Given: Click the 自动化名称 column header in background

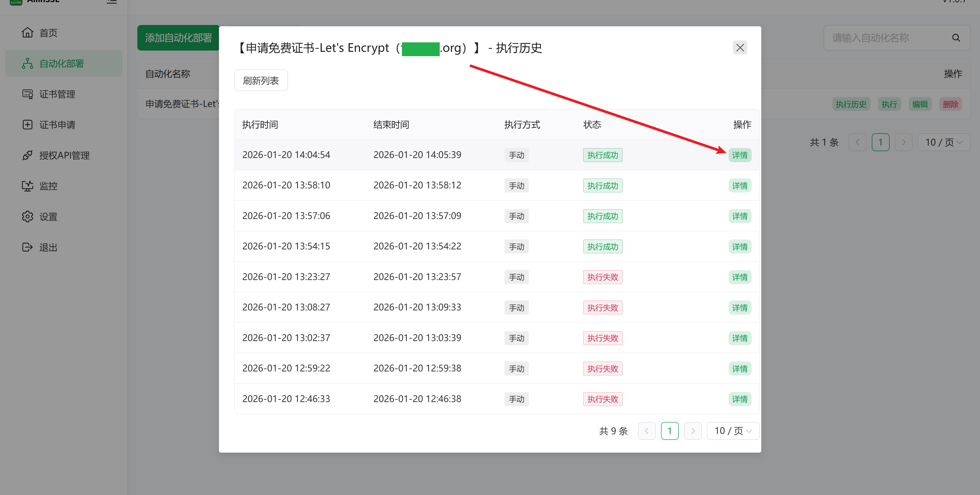Looking at the screenshot, I should pyautogui.click(x=167, y=74).
